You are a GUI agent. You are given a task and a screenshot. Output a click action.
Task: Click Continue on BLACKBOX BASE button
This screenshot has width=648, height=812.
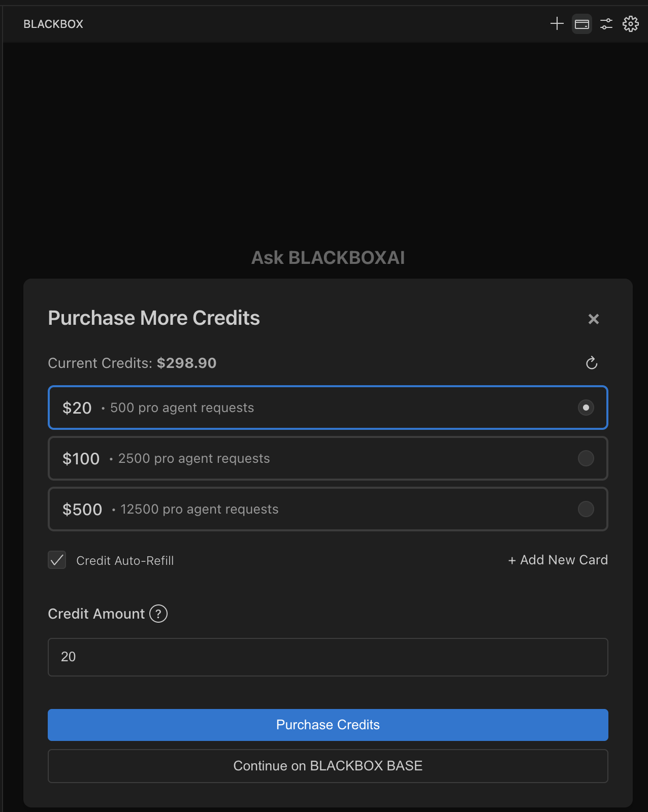click(x=328, y=766)
